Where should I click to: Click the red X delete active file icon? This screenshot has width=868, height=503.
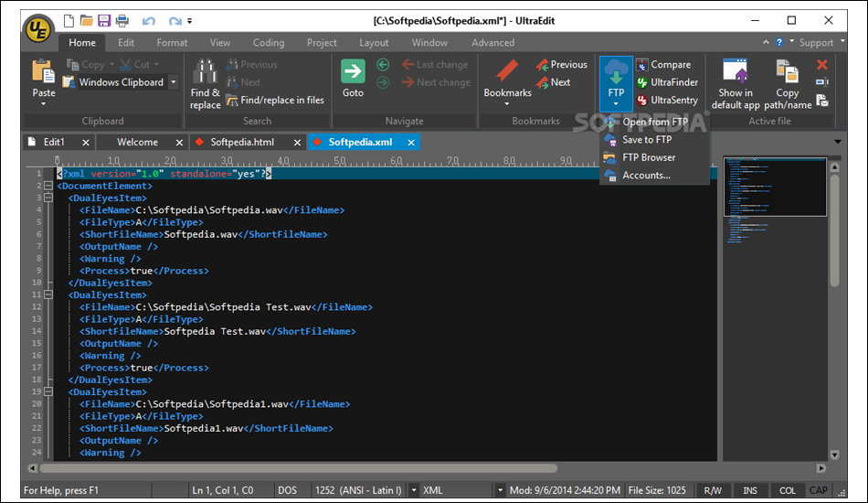point(822,65)
